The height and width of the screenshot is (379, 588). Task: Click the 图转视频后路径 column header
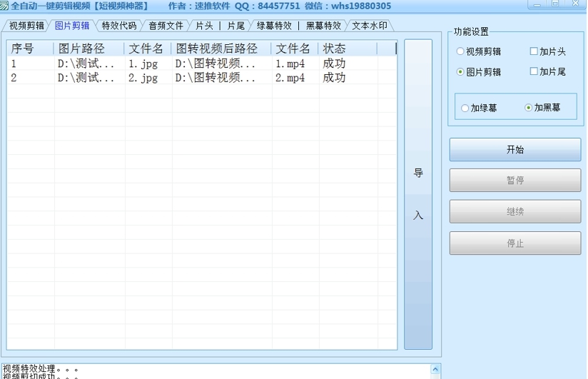click(x=222, y=49)
